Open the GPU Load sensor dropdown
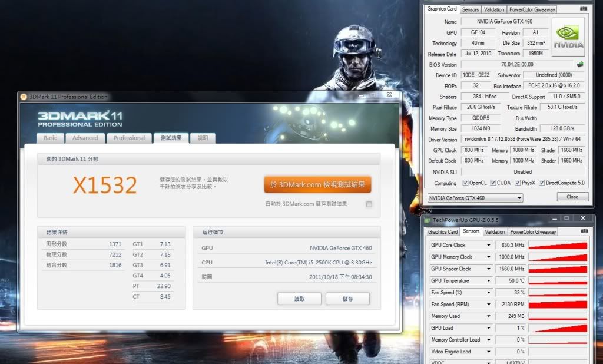 coord(489,328)
